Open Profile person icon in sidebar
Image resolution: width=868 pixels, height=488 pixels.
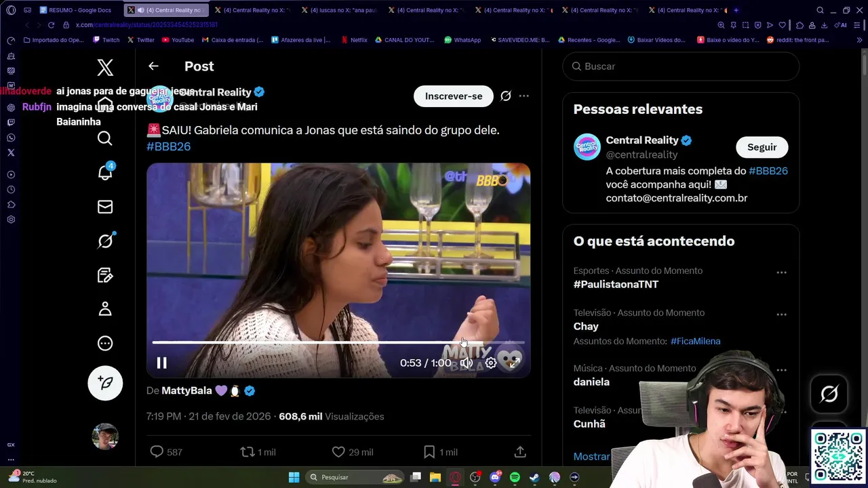coord(105,309)
